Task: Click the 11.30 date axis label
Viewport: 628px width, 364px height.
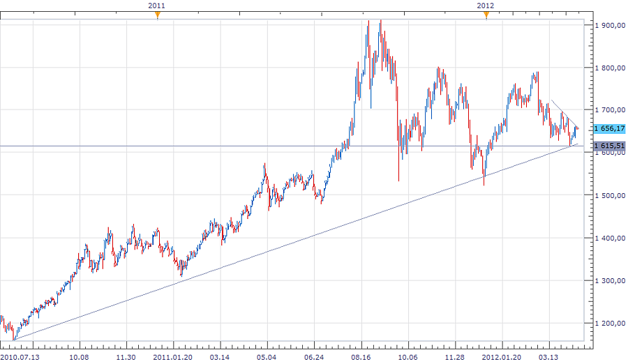Action: point(126,356)
